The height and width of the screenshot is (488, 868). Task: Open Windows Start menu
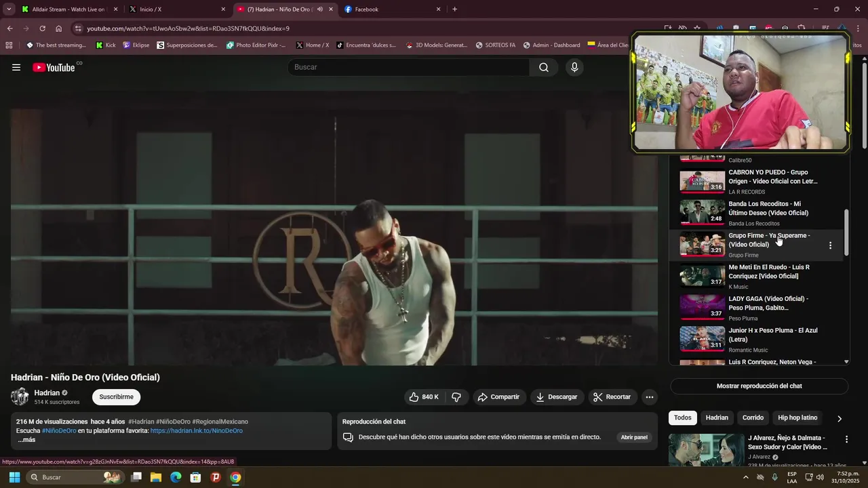(x=14, y=477)
